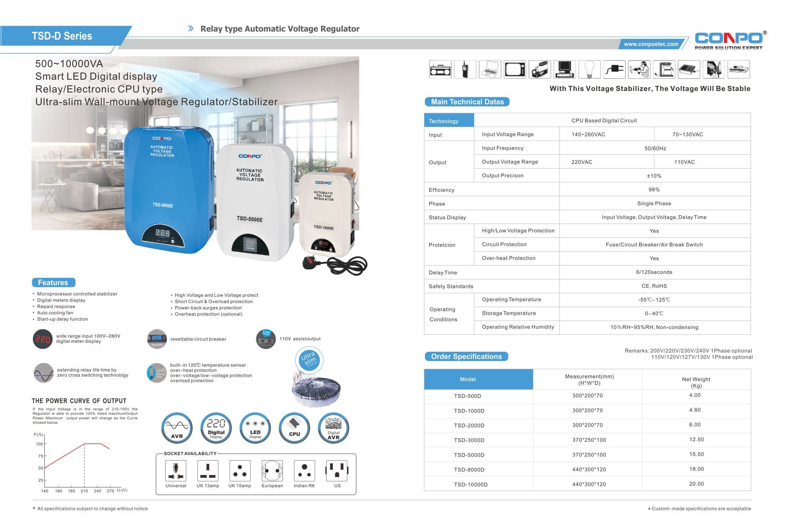
Task: Click the 6/120seconds delay time value
Action: pyautogui.click(x=654, y=272)
